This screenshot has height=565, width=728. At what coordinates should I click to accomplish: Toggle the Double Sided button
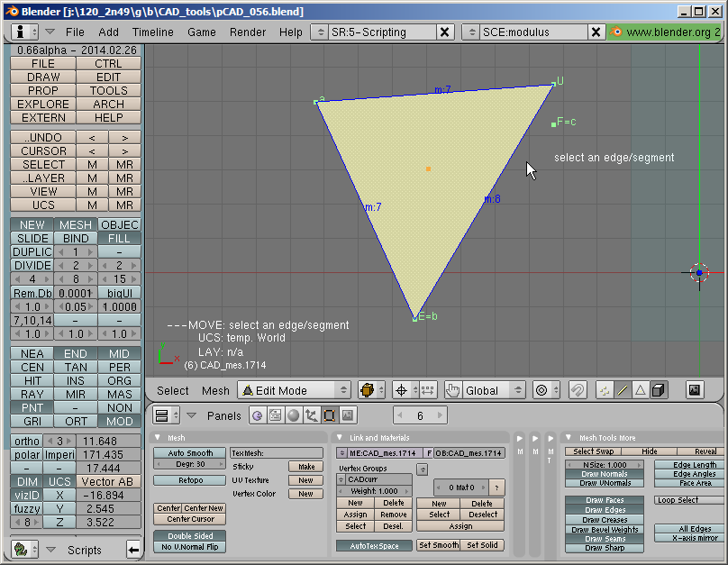tap(190, 536)
